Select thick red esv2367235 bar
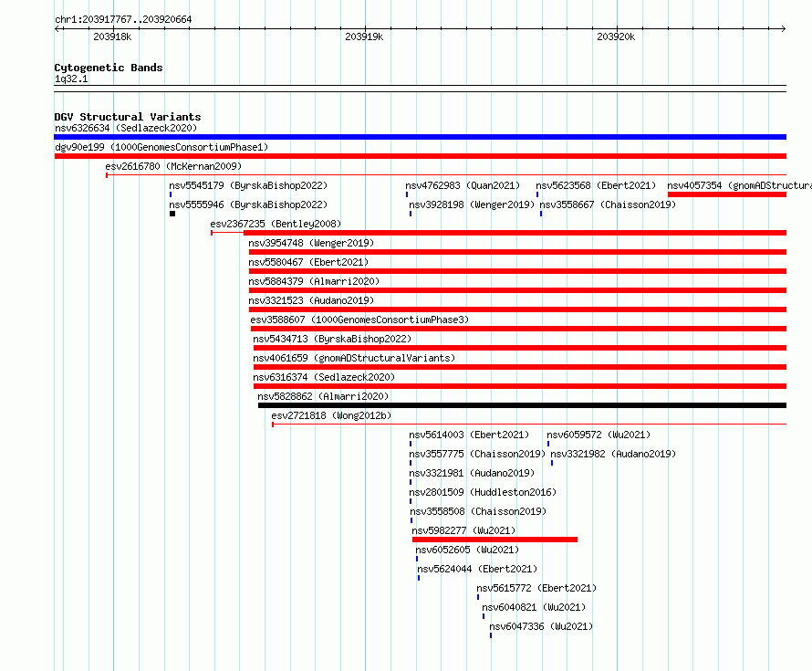Screen dimensions: 812x671 515,233
